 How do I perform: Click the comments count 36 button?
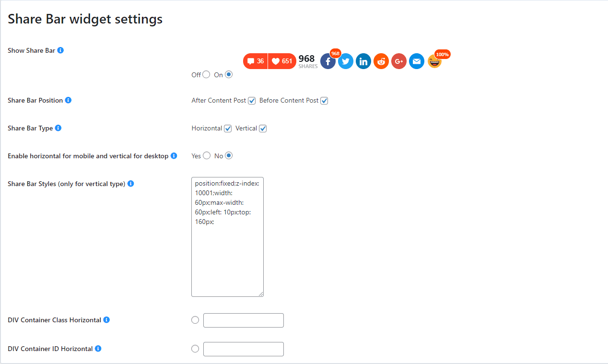pos(256,61)
